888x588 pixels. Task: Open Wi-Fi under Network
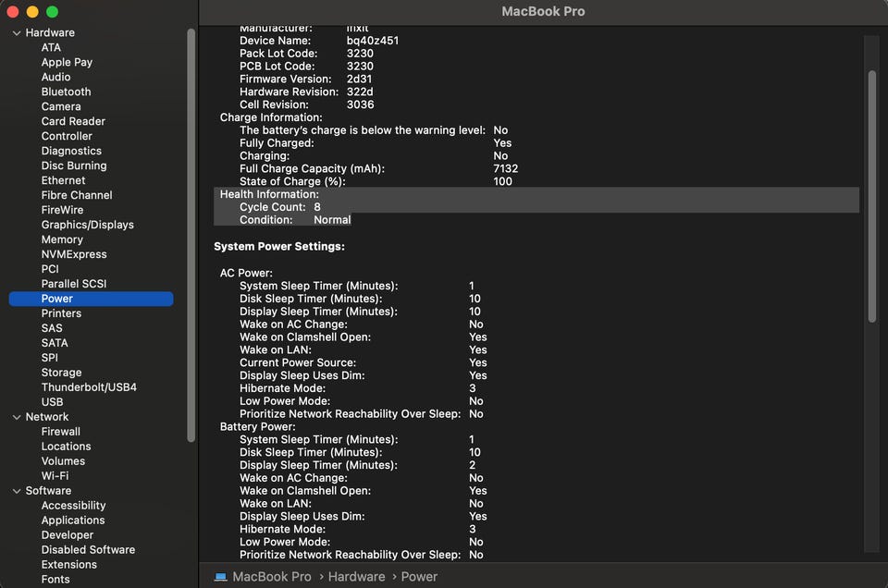point(55,475)
